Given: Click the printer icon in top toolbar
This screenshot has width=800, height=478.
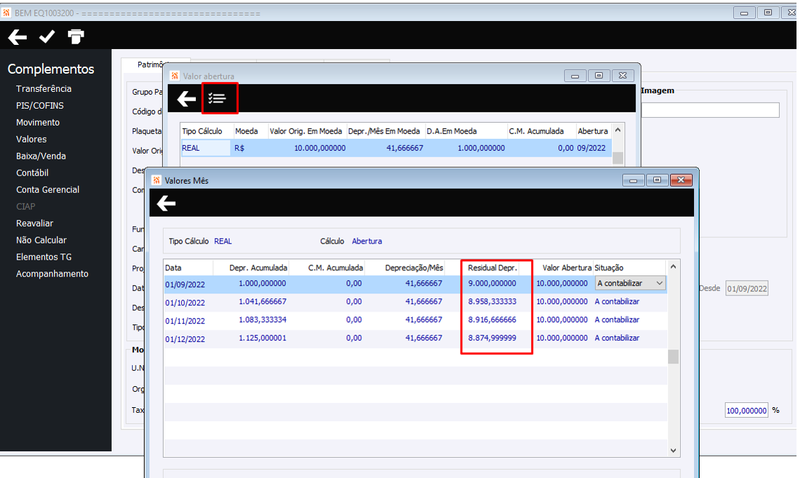Looking at the screenshot, I should tap(76, 36).
